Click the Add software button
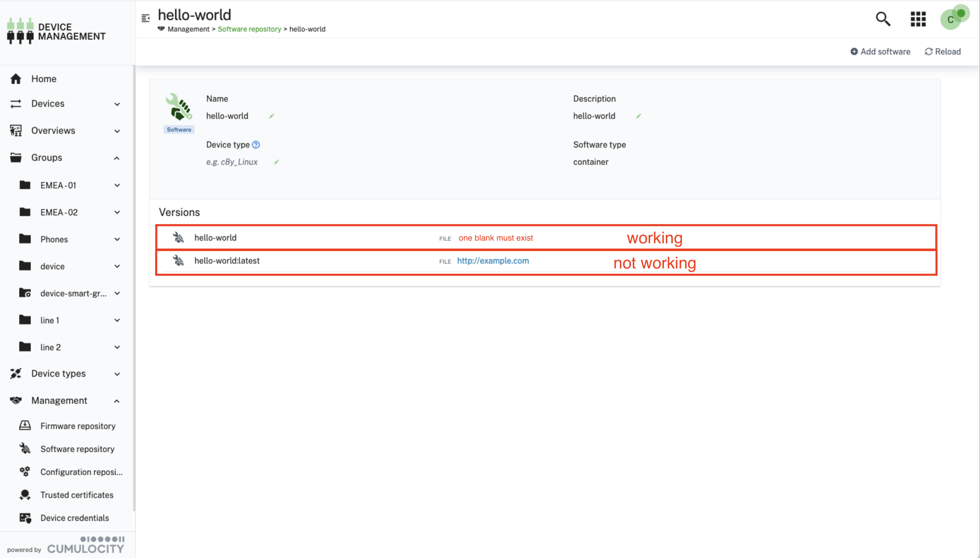 pyautogui.click(x=880, y=51)
